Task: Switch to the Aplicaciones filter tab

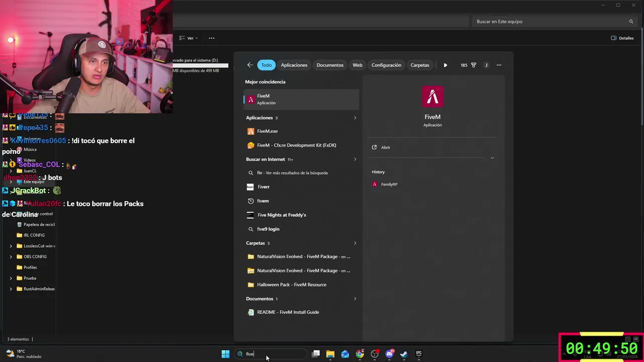Action: pyautogui.click(x=294, y=65)
